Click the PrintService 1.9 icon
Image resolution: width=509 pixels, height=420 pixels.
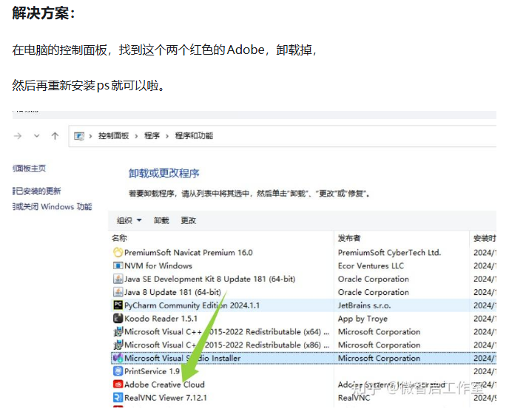tap(118, 371)
